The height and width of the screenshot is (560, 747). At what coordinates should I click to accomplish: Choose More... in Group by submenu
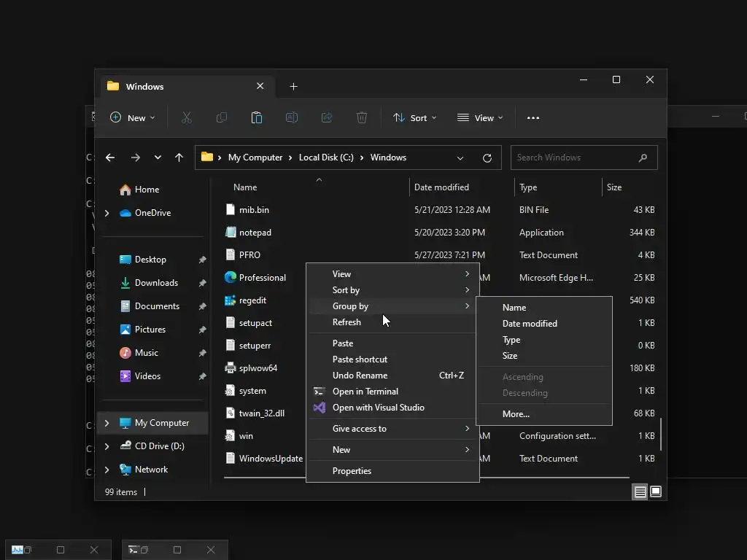[544, 414]
